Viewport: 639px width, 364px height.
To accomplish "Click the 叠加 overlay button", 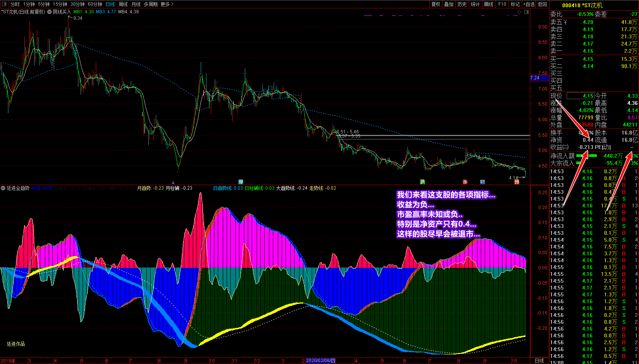I will [x=449, y=4].
